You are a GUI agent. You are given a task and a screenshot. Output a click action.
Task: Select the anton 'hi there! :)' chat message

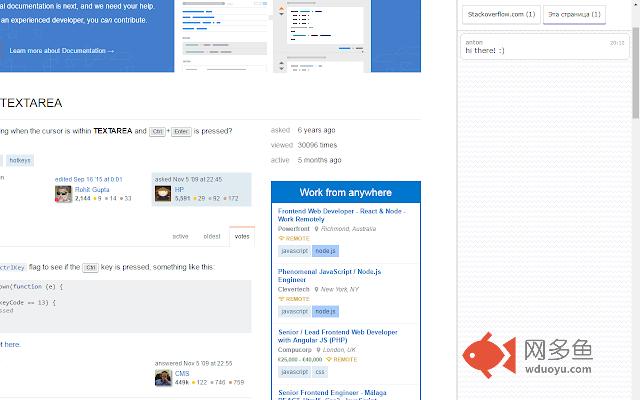pos(545,47)
